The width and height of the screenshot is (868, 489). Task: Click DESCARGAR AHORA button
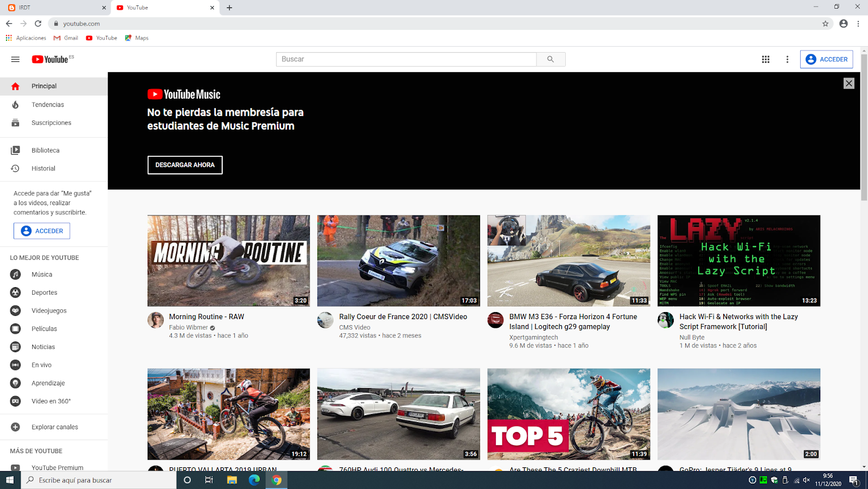[185, 165]
